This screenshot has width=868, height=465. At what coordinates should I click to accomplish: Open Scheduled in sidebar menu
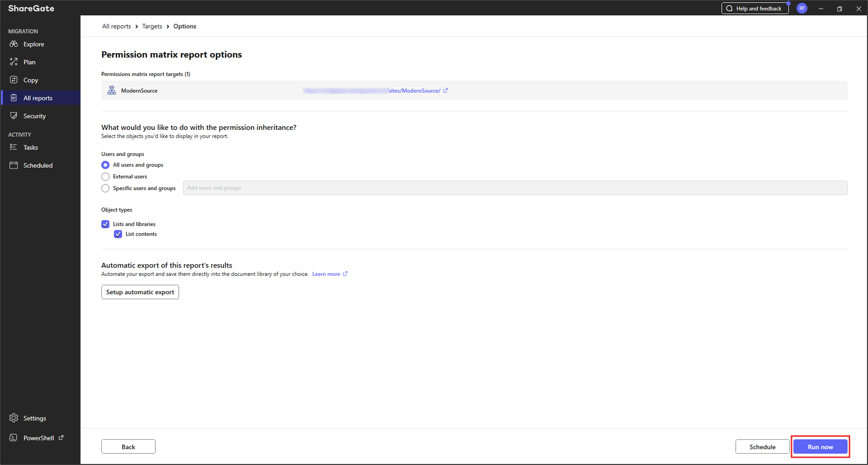point(40,165)
